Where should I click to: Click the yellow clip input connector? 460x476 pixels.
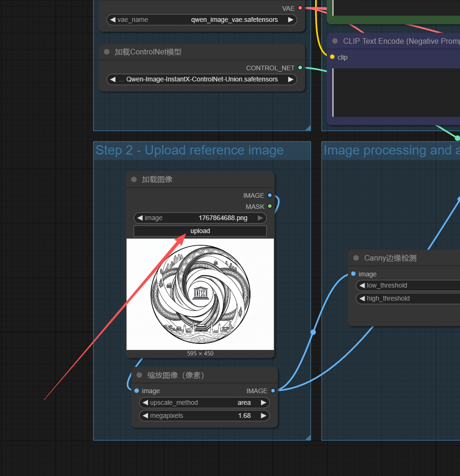(x=332, y=57)
